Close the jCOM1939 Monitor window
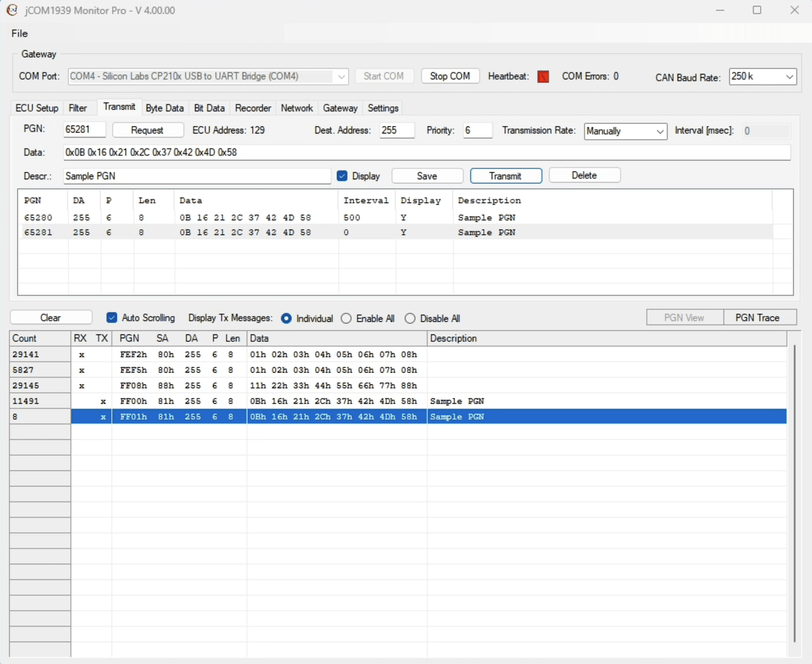This screenshot has height=664, width=812. point(794,10)
